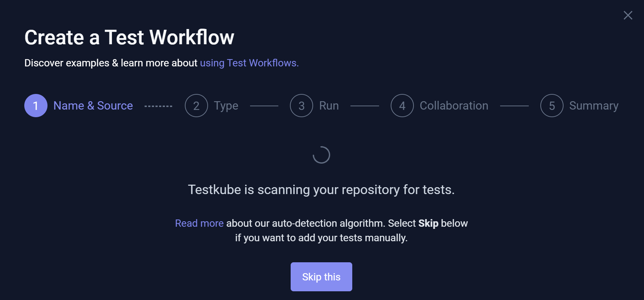This screenshot has height=300, width=644.
Task: Close the Create a Test Workflow dialog
Action: [628, 15]
